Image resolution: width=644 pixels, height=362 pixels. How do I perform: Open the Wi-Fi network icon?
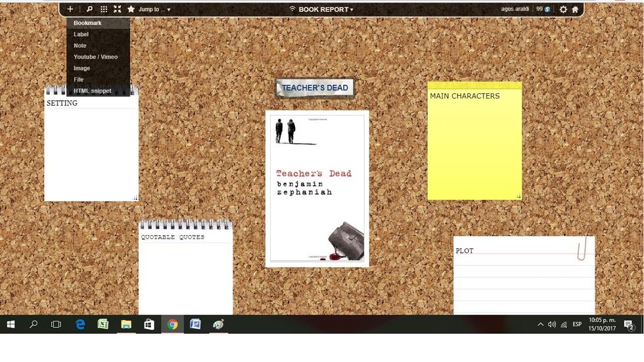[x=564, y=325]
